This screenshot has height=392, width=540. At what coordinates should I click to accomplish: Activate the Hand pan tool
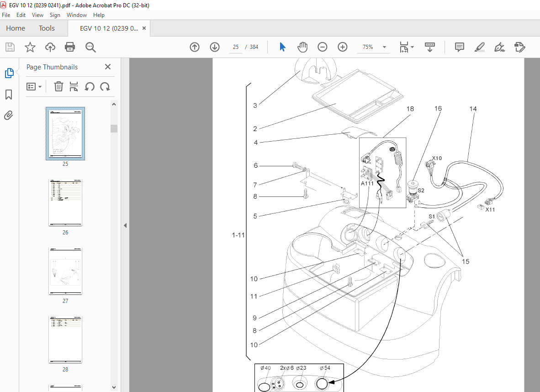click(302, 47)
